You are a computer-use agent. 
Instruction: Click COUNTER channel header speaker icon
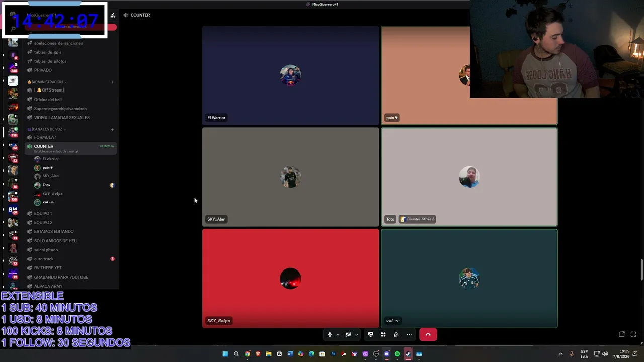coord(126,15)
